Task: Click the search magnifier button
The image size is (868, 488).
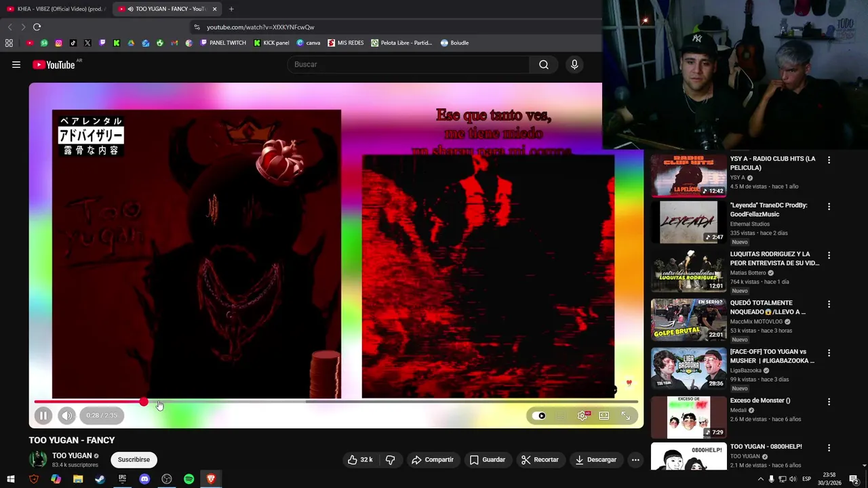Action: point(544,64)
